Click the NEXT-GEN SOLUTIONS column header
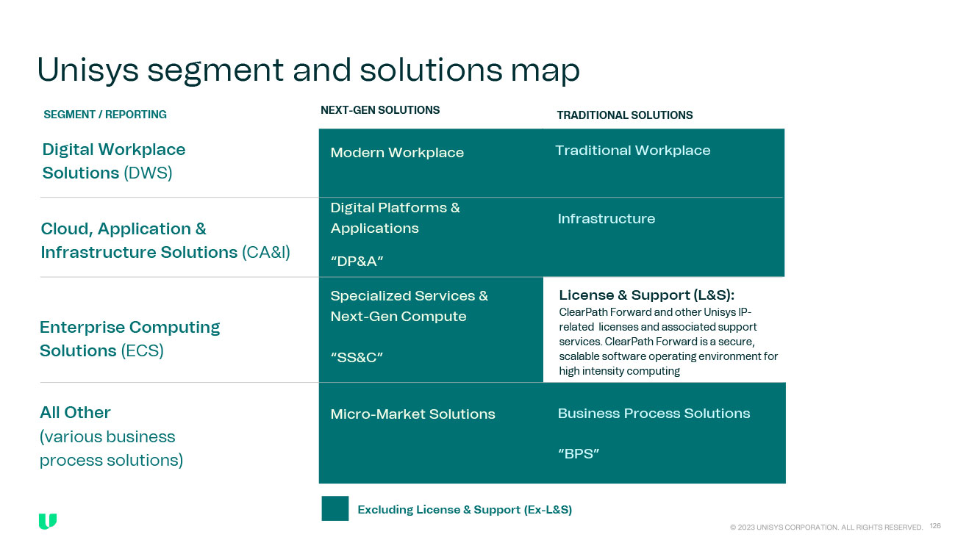The image size is (980, 551). (380, 110)
